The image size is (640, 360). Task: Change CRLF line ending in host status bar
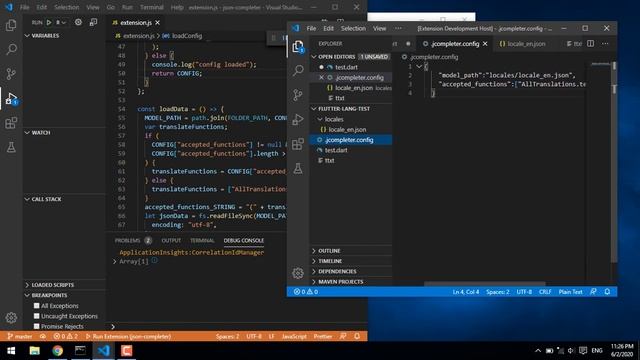pyautogui.click(x=545, y=292)
